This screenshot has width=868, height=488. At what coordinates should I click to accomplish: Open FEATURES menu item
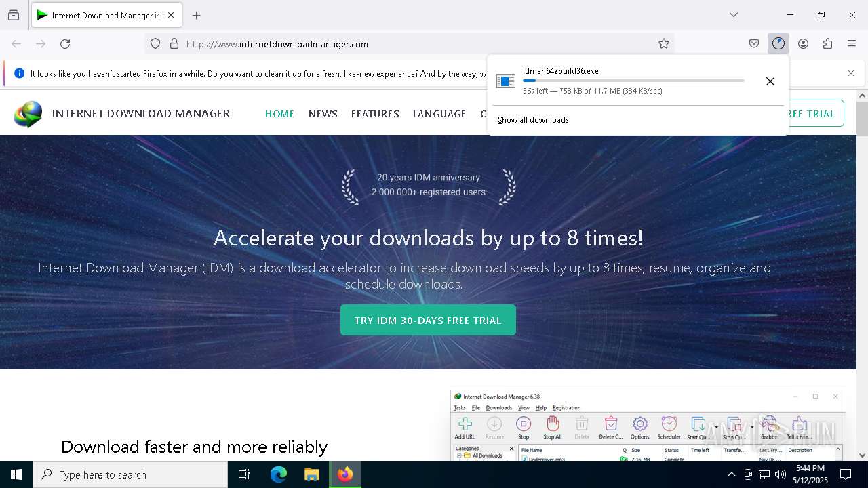point(375,114)
